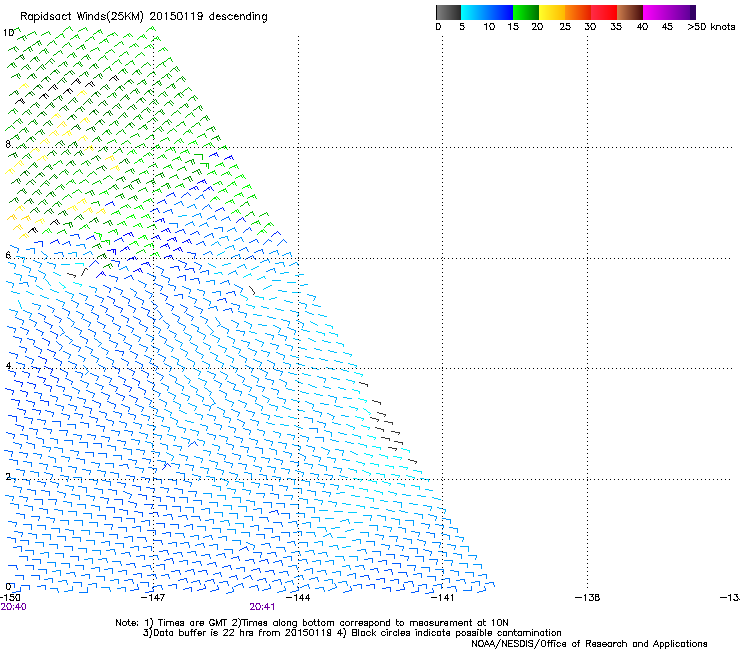740x650 pixels.
Task: Click the purple time stamp '20:41'
Action: point(262,607)
